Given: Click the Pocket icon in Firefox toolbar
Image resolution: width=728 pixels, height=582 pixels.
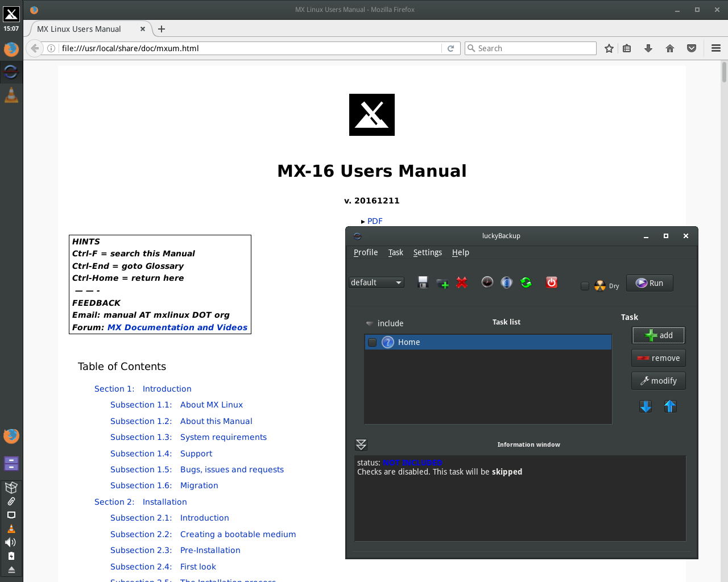Looking at the screenshot, I should pyautogui.click(x=692, y=48).
